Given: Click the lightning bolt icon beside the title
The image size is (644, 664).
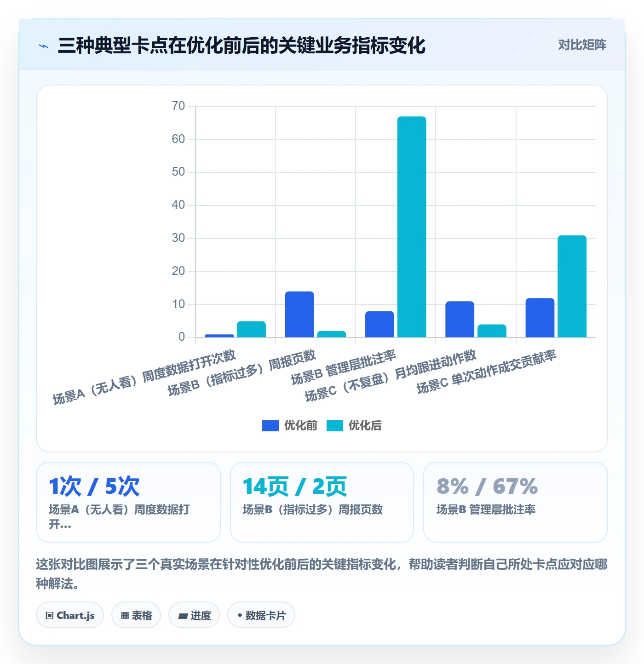Looking at the screenshot, I should tap(44, 46).
